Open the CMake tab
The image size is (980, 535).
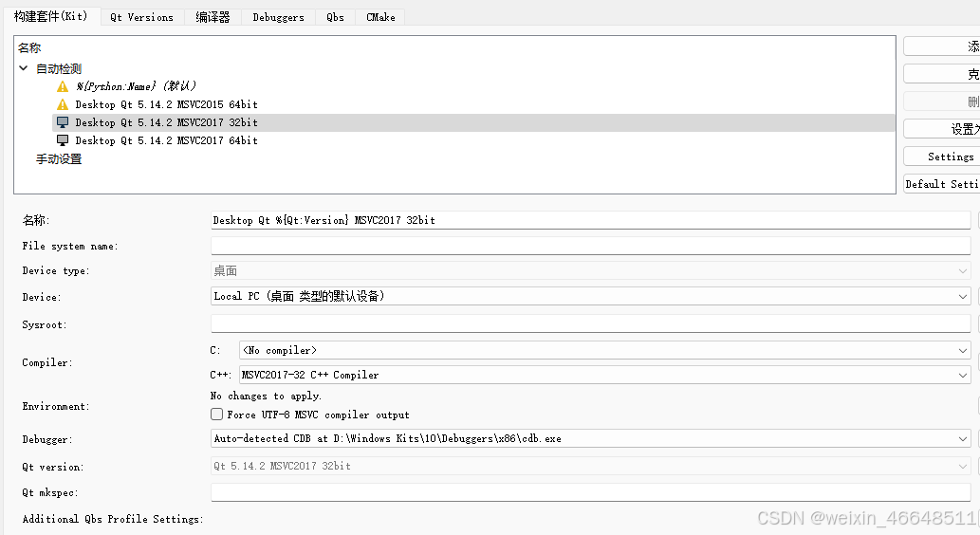tap(380, 17)
